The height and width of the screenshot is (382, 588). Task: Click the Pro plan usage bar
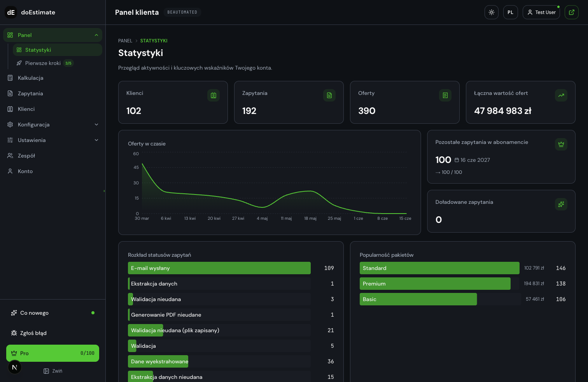coord(53,353)
